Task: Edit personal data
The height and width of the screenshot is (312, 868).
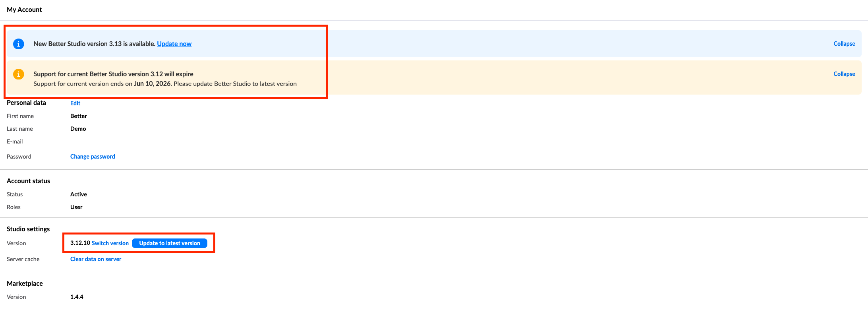Action: (x=75, y=103)
